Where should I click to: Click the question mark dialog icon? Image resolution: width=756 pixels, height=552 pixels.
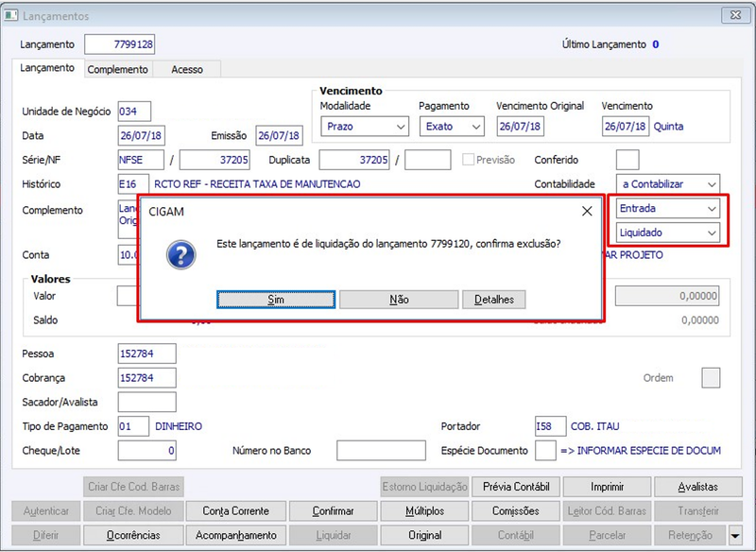pyautogui.click(x=181, y=255)
